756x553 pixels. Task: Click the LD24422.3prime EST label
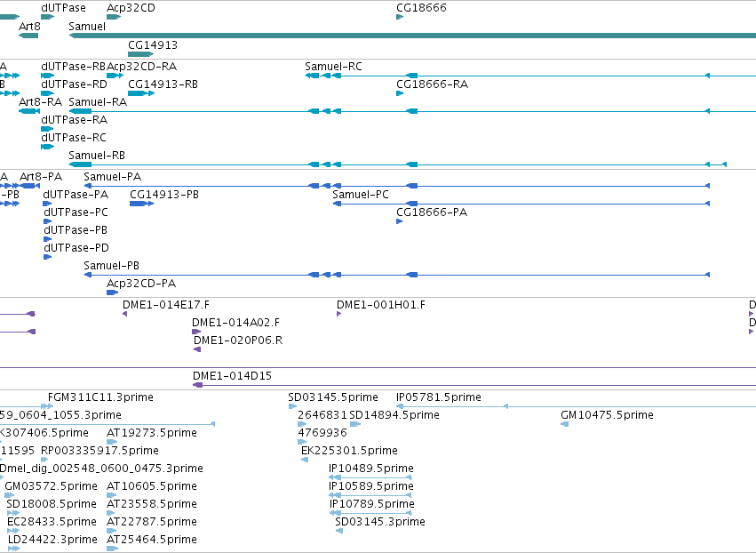pyautogui.click(x=52, y=540)
